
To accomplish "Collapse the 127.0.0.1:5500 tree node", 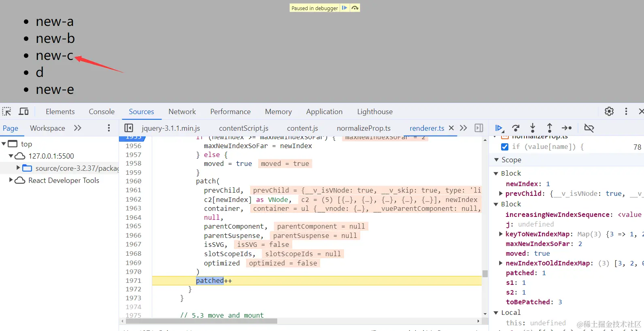I will [x=11, y=156].
